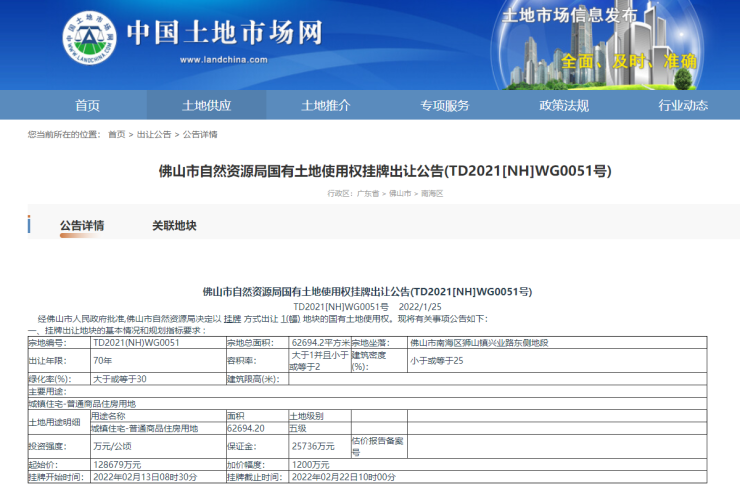Select the 行业动态 navigation item

682,105
